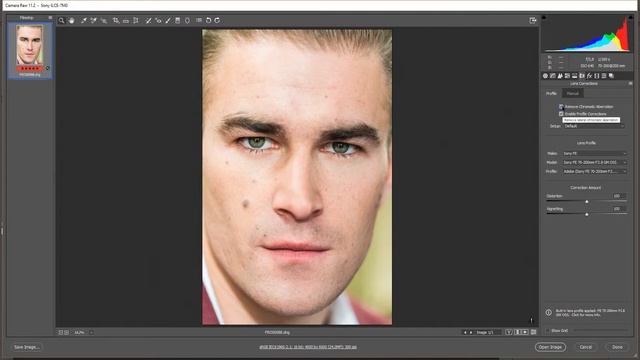Rotate image clockwise
The width and height of the screenshot is (640, 360).
tap(217, 20)
